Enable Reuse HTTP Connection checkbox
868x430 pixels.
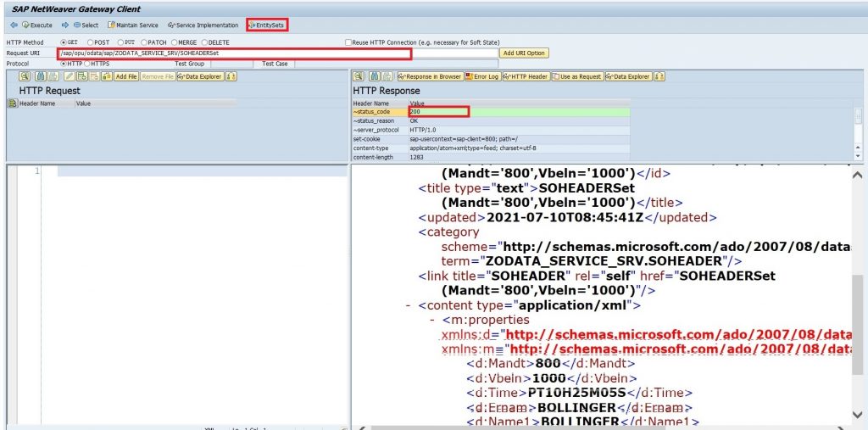click(348, 42)
